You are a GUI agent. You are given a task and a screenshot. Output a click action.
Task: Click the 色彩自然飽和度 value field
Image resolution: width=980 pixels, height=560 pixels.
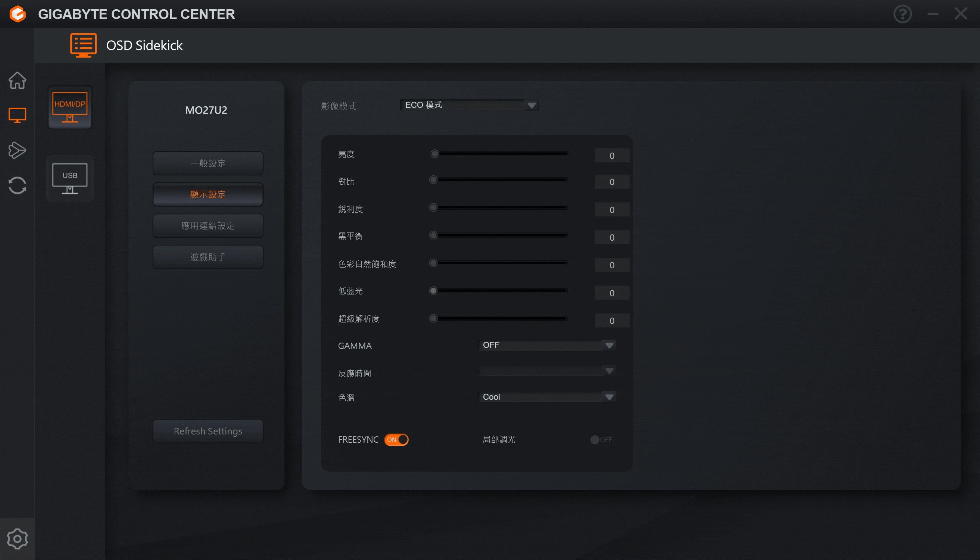[x=612, y=265]
